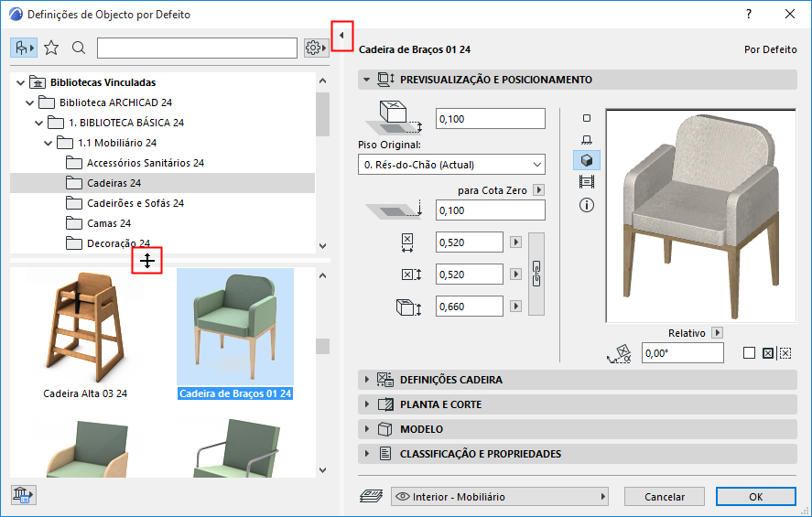812x517 pixels.
Task: Collapse the left browser panel arrow
Action: point(341,35)
